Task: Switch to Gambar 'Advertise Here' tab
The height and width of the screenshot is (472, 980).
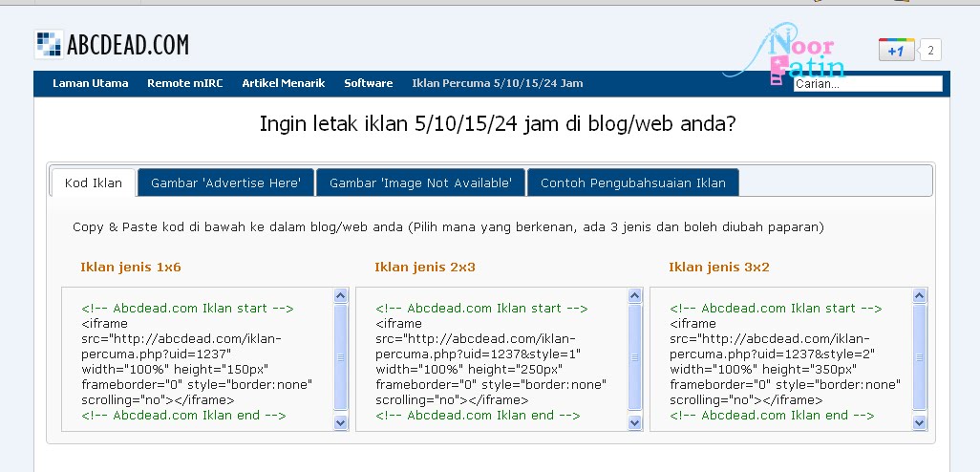Action: pos(225,182)
